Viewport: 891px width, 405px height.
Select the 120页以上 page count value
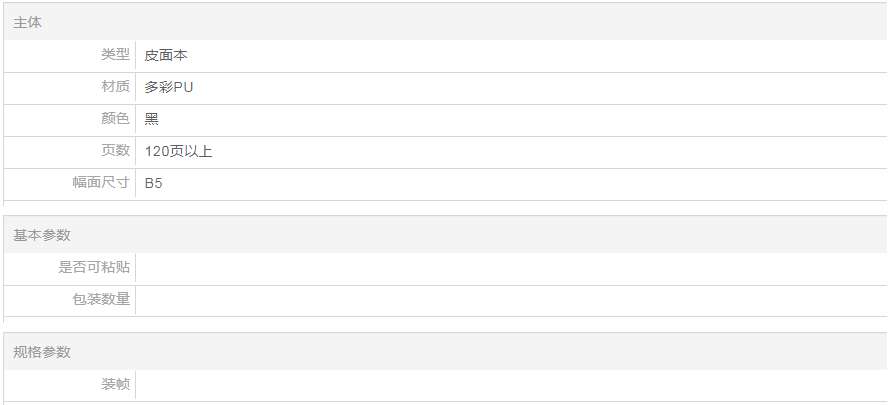point(179,152)
